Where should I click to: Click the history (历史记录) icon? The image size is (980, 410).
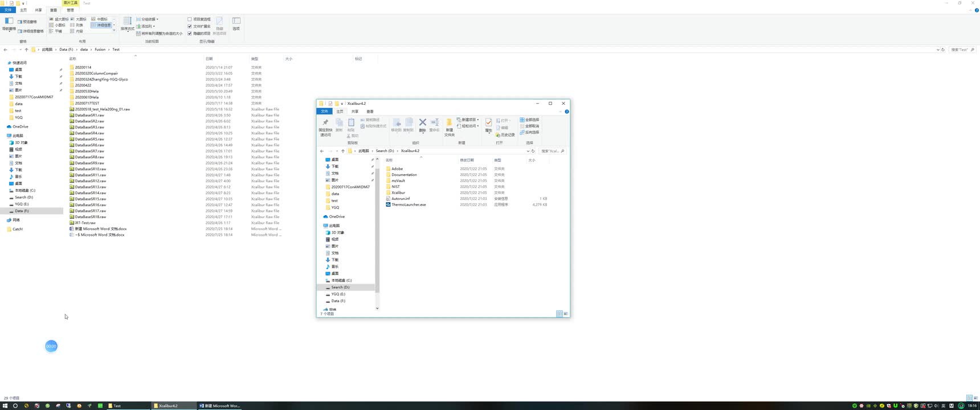(x=505, y=135)
